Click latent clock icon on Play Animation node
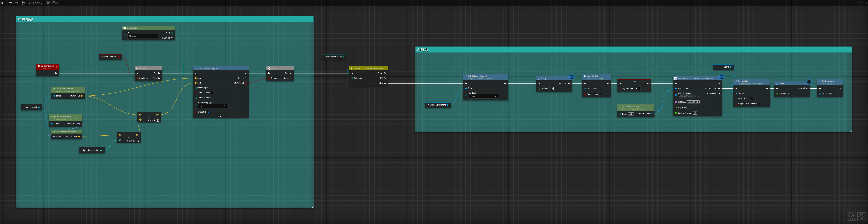The width and height of the screenshot is (868, 224). pos(721,77)
